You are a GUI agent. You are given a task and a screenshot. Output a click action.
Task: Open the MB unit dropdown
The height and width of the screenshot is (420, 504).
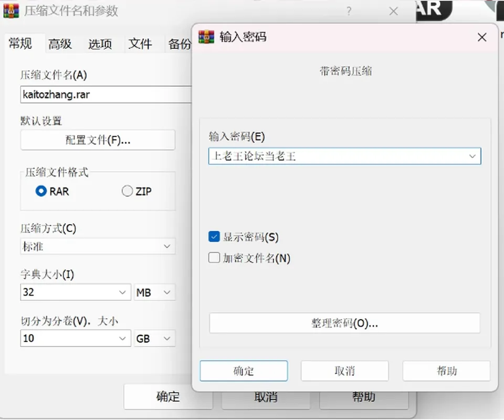(x=154, y=292)
